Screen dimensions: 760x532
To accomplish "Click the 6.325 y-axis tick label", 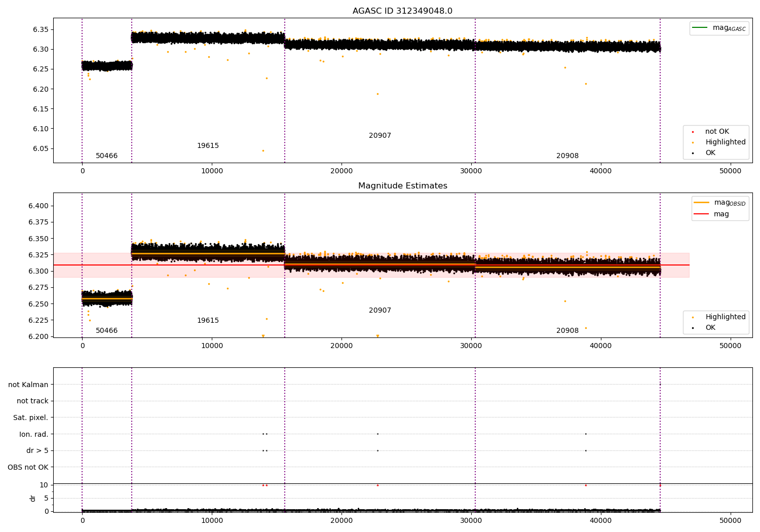I will (x=39, y=255).
